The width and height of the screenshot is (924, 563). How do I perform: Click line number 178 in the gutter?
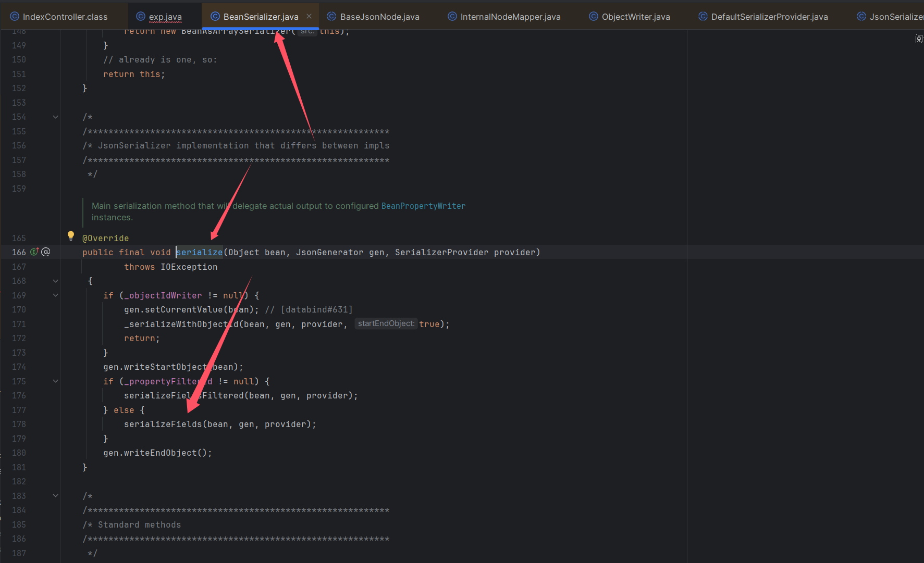pos(19,424)
